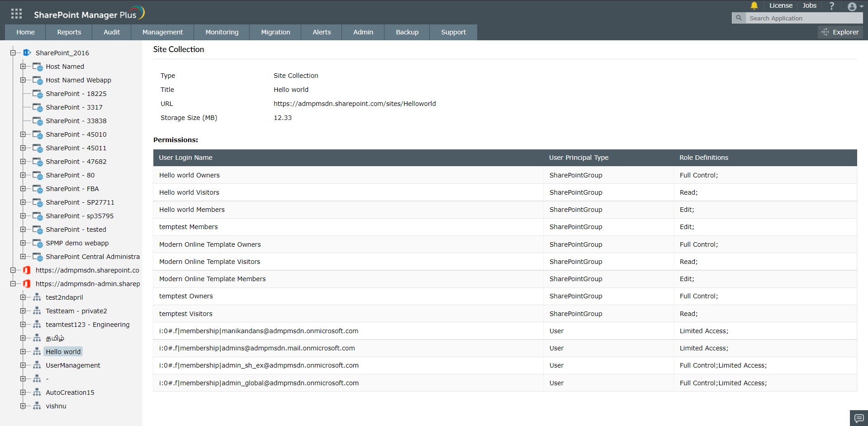Select SharePoint - 33838 in the tree
This screenshot has width=868, height=426.
coord(76,121)
